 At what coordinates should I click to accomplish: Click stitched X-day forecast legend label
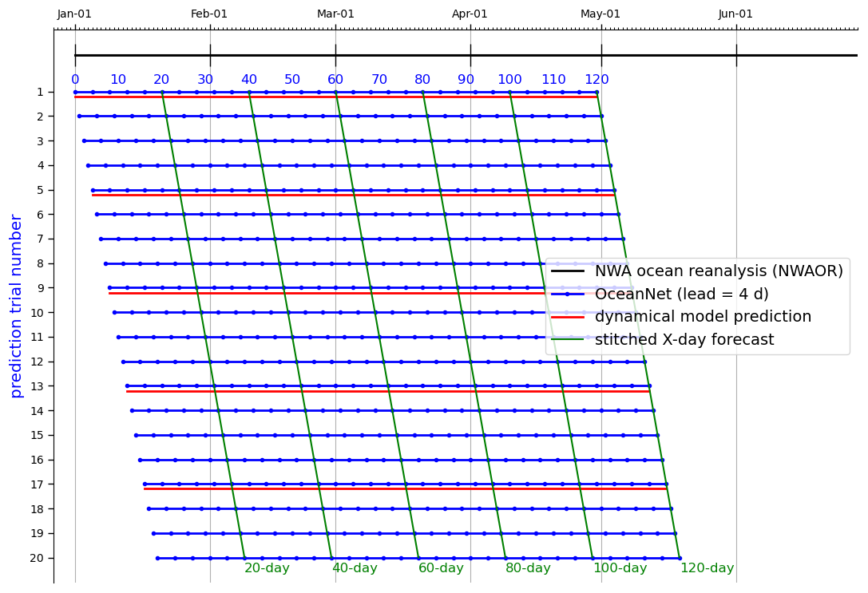(684, 340)
